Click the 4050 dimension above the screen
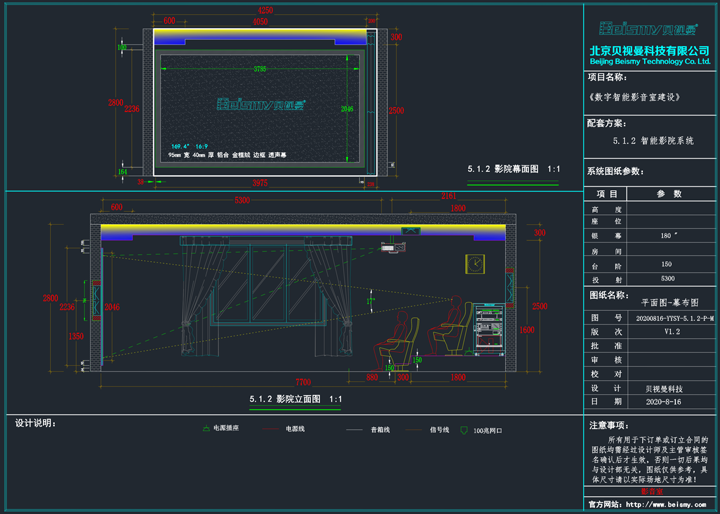The width and height of the screenshot is (720, 514). [x=259, y=22]
